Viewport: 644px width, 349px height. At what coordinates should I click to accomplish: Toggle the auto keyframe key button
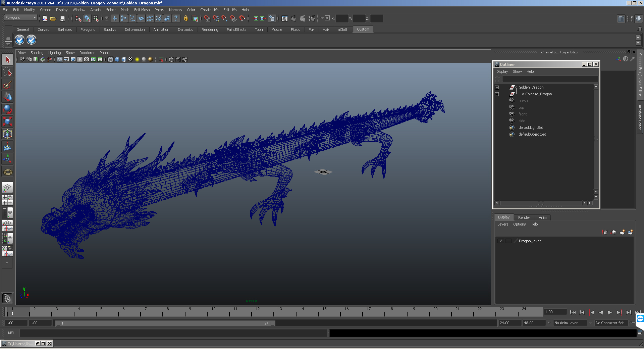pyautogui.click(x=632, y=323)
